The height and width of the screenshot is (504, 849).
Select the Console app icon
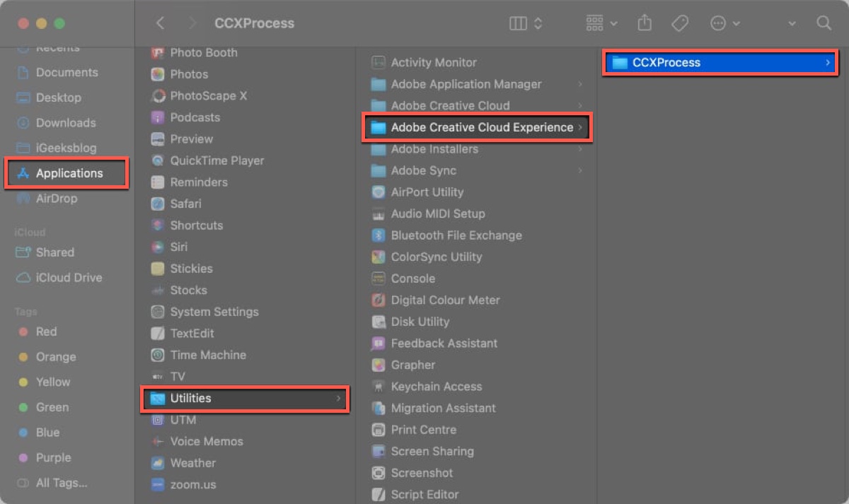(x=379, y=279)
